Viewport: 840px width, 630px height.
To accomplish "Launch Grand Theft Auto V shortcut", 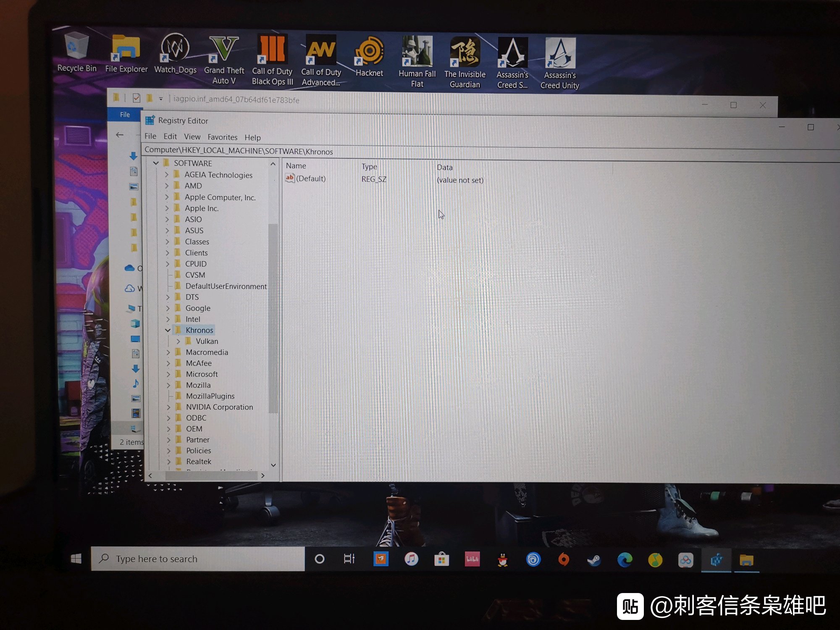I will point(224,60).
